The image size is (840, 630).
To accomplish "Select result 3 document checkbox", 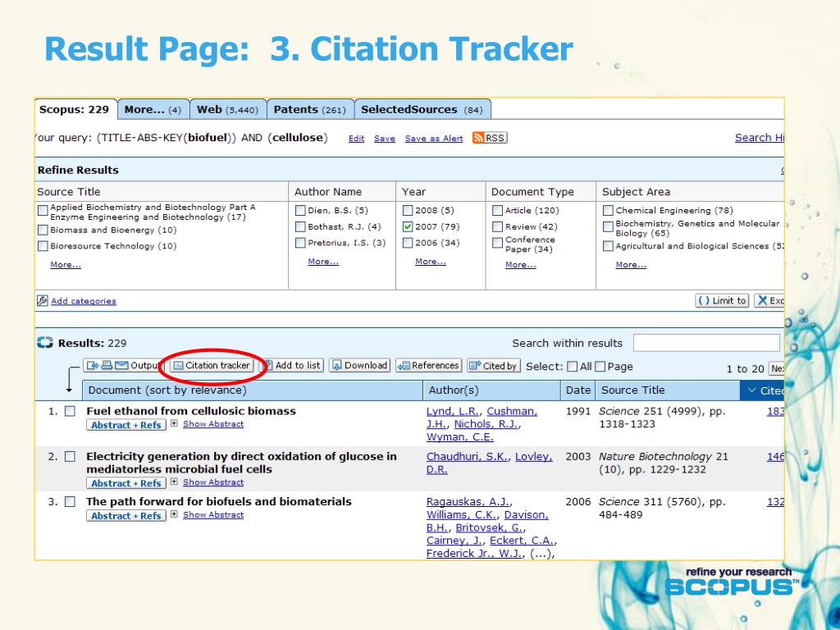I will pos(70,501).
